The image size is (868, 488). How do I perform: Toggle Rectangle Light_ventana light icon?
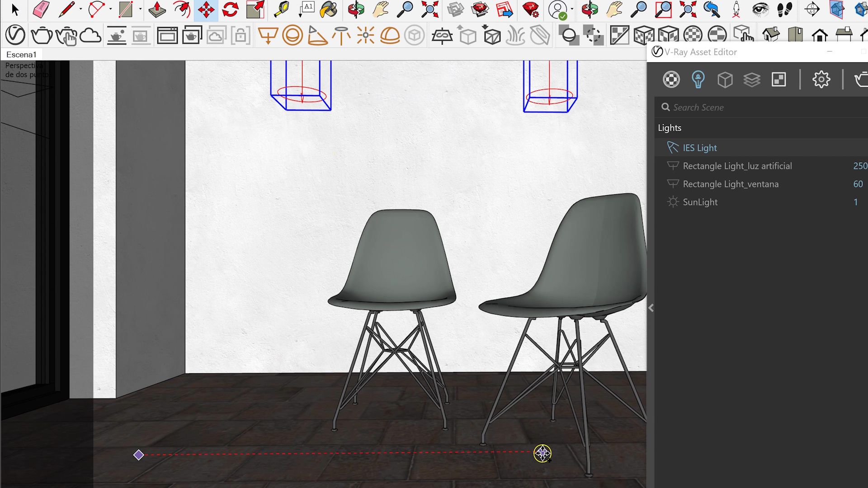(673, 184)
